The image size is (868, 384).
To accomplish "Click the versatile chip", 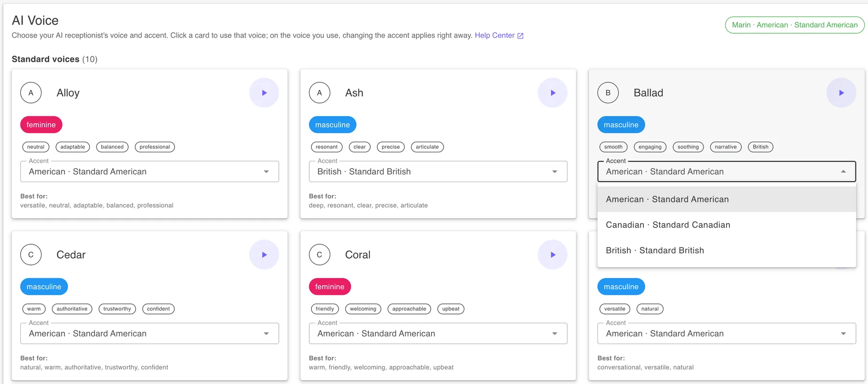I will click(615, 309).
